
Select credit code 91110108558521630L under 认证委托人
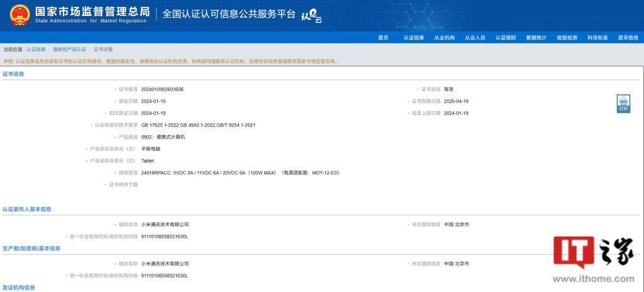tap(164, 237)
